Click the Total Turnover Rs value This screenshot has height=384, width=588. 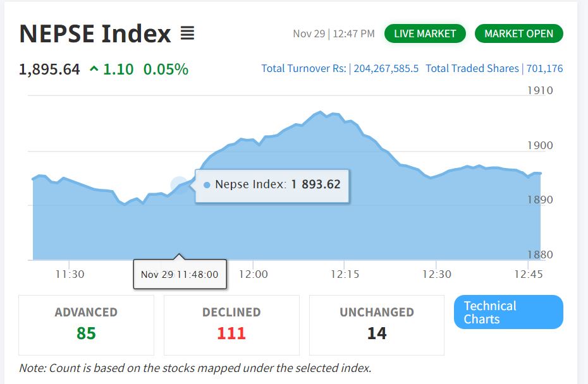386,68
